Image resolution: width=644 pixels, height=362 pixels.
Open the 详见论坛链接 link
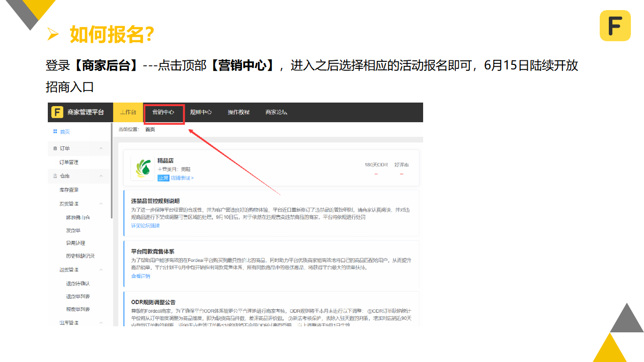point(145,226)
